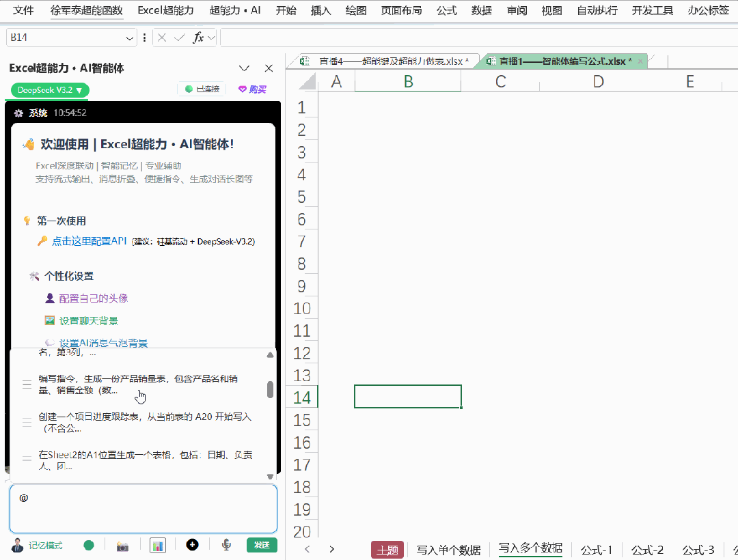Switch to the 公式-2 sheet tab
738x560 pixels.
pyautogui.click(x=647, y=550)
